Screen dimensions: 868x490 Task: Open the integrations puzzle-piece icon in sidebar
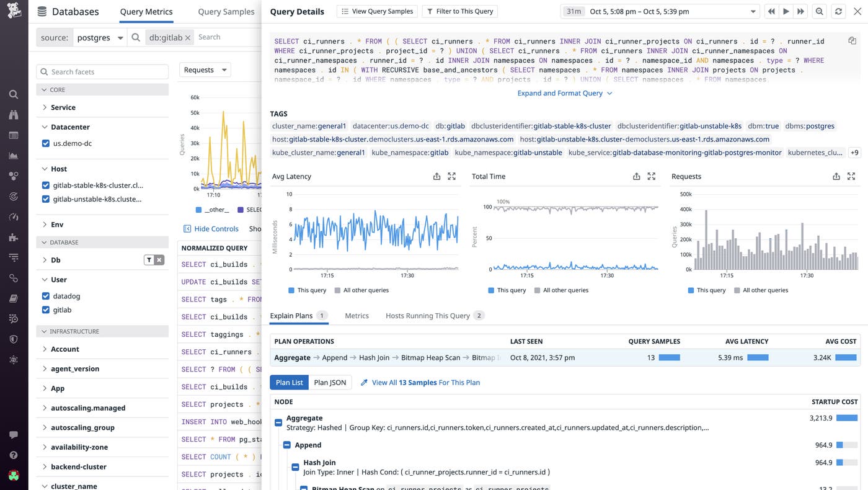[x=13, y=237]
